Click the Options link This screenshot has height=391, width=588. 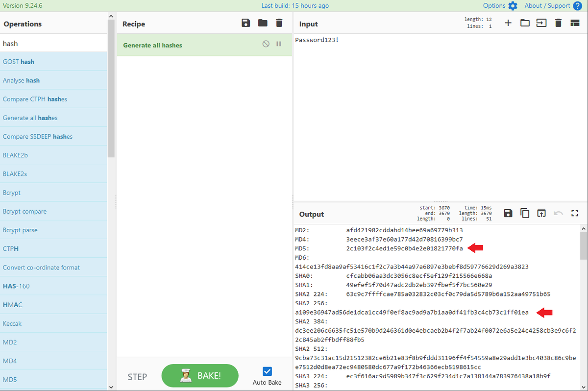pos(494,6)
